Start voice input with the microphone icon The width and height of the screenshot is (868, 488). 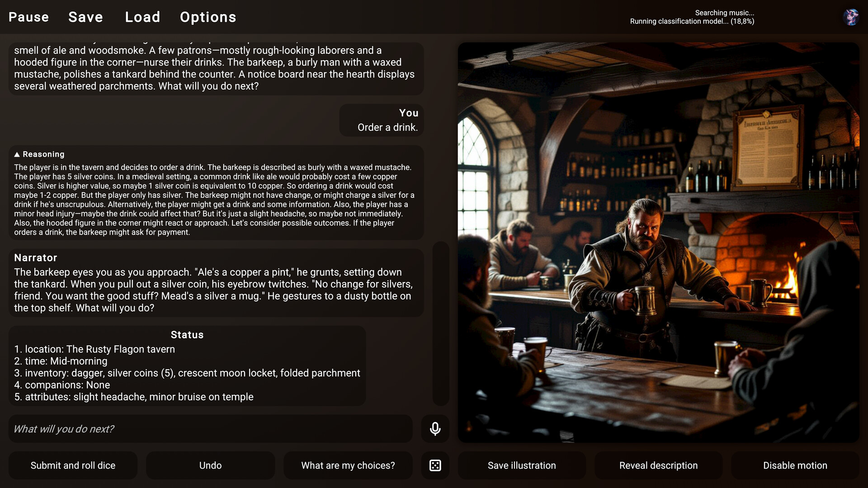click(434, 429)
